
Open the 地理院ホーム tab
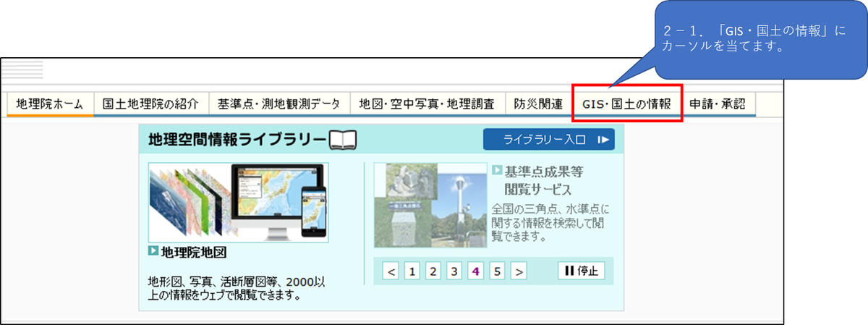[x=50, y=104]
